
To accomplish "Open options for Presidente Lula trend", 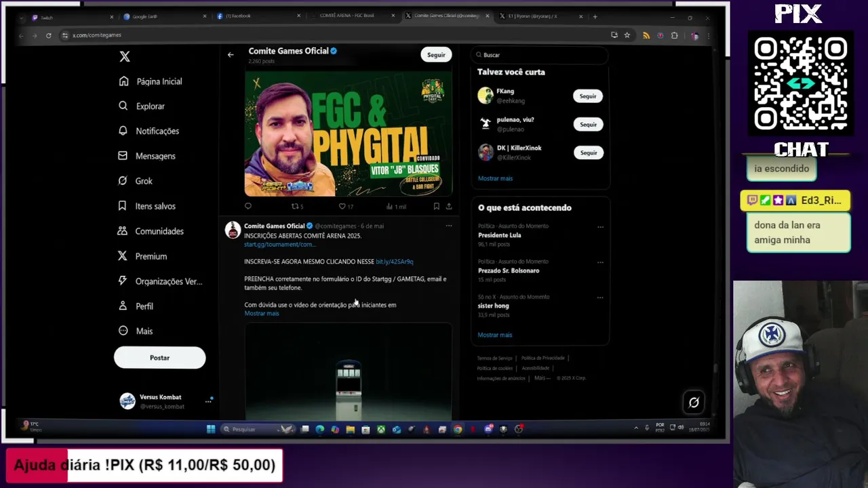I will tap(600, 227).
